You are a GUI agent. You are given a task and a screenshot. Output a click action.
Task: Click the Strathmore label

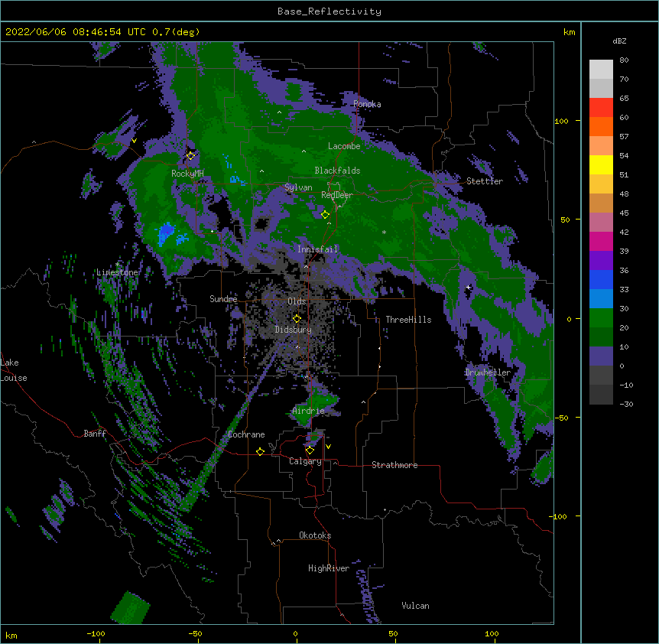pyautogui.click(x=394, y=465)
